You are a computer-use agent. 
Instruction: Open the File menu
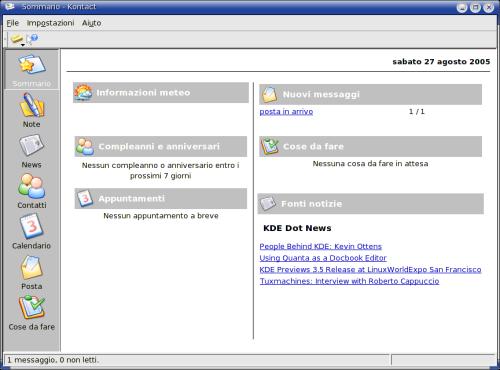pyautogui.click(x=13, y=23)
